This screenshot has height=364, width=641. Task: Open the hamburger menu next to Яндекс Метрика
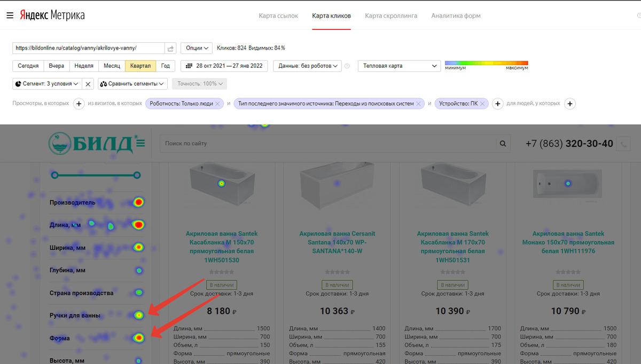tap(10, 15)
